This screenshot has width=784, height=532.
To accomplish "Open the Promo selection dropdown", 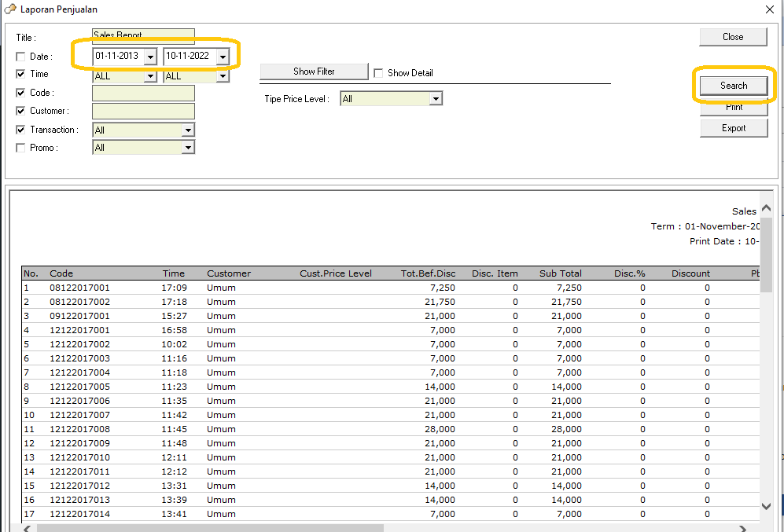I will pos(188,148).
